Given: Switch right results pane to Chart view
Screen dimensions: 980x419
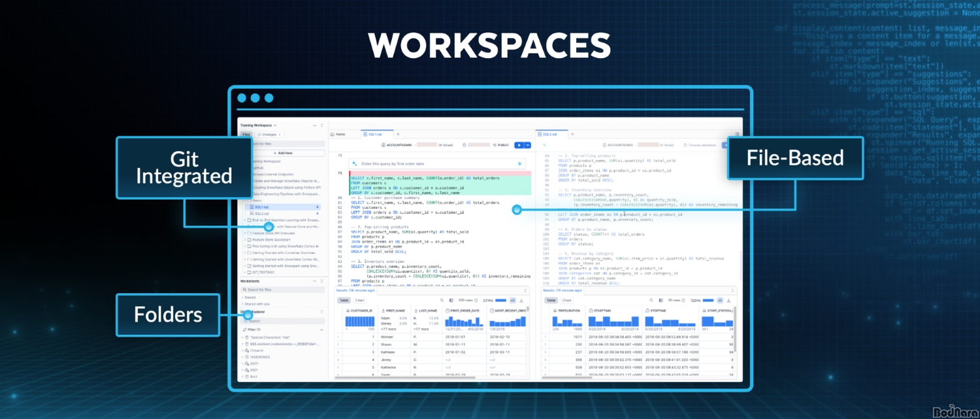Looking at the screenshot, I should coord(567,300).
